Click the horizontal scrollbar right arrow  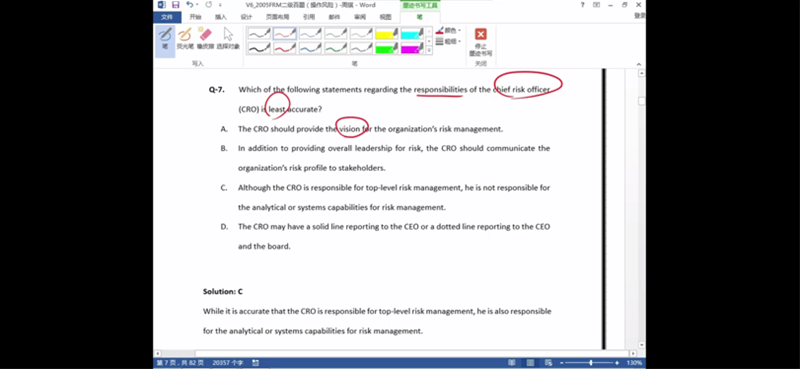(633, 353)
